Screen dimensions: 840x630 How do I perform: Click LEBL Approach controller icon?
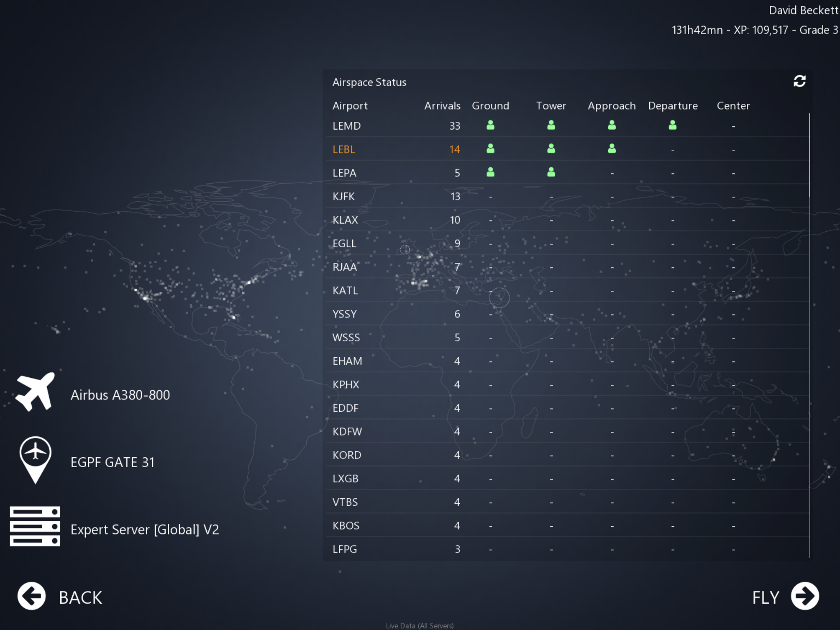[612, 148]
